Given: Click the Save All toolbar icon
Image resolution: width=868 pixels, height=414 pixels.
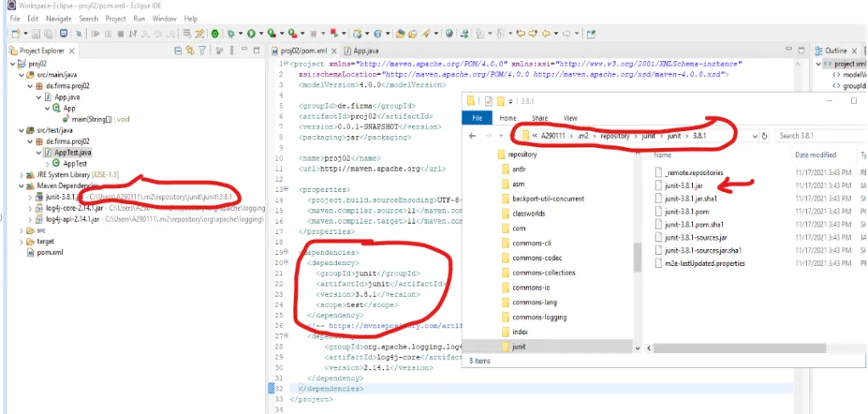Looking at the screenshot, I should (48, 33).
